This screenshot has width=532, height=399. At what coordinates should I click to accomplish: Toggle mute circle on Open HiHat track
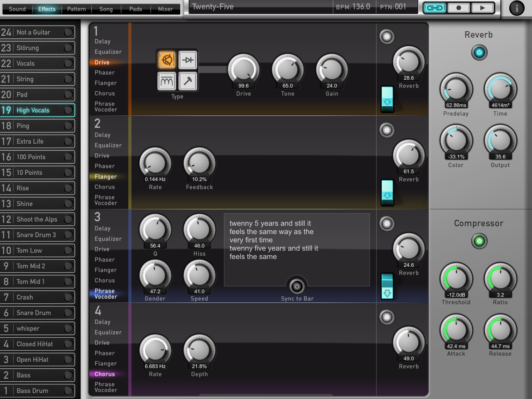click(69, 360)
